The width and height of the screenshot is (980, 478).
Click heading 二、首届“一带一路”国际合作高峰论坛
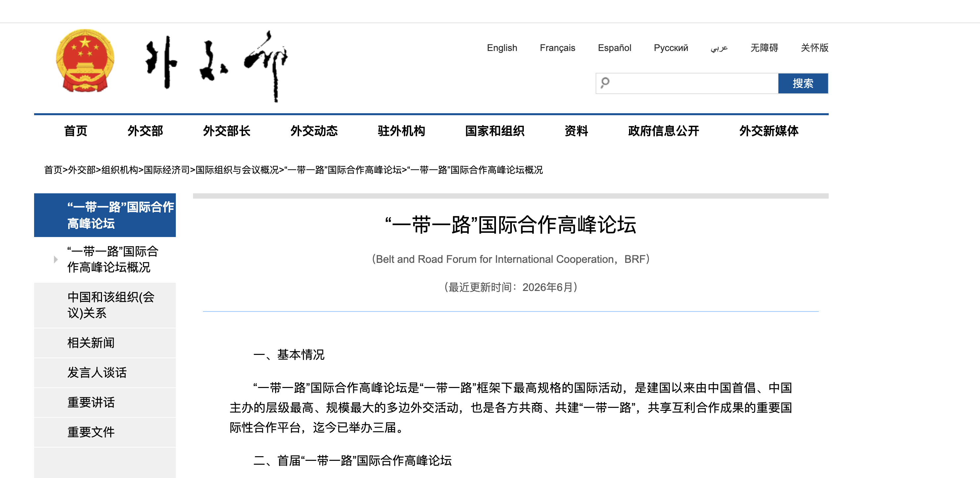352,460
